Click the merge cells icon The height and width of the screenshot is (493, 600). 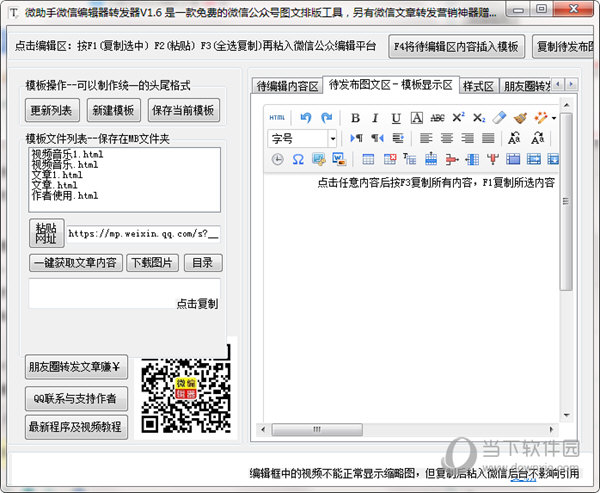513,159
